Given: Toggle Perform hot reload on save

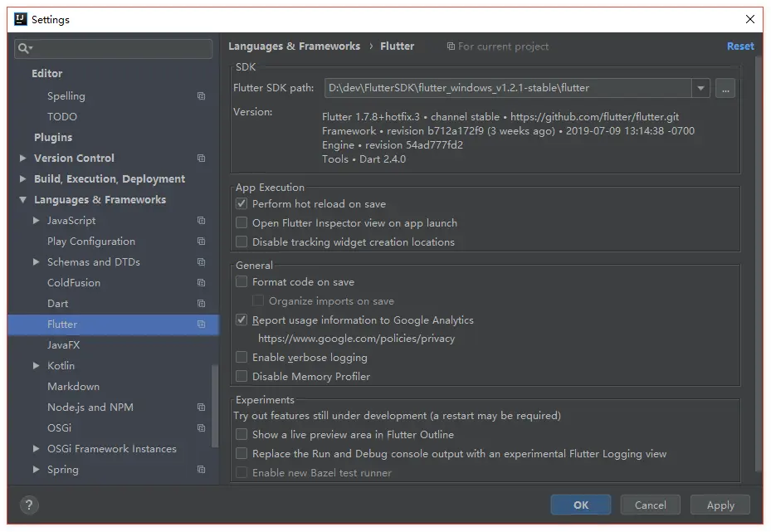Looking at the screenshot, I should [x=242, y=203].
